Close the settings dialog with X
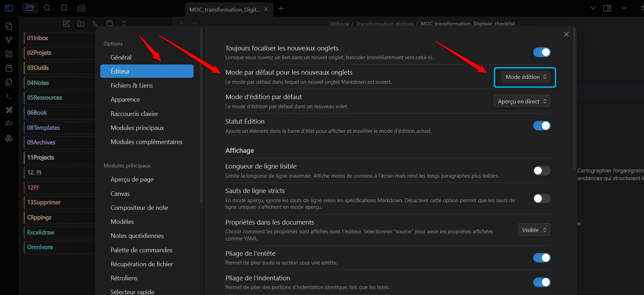 pyautogui.click(x=566, y=34)
